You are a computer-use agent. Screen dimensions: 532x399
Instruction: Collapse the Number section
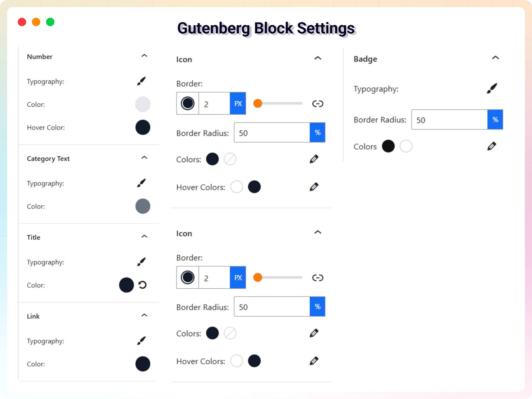pyautogui.click(x=144, y=56)
